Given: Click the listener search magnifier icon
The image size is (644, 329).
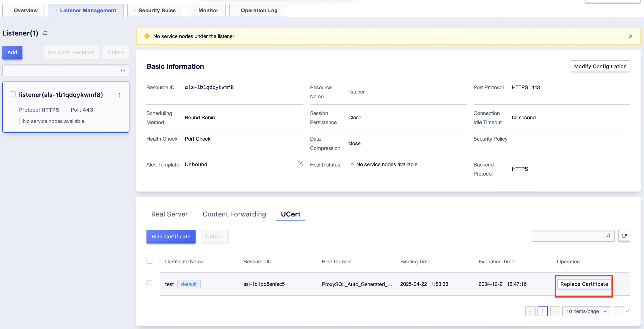Looking at the screenshot, I should pyautogui.click(x=123, y=71).
